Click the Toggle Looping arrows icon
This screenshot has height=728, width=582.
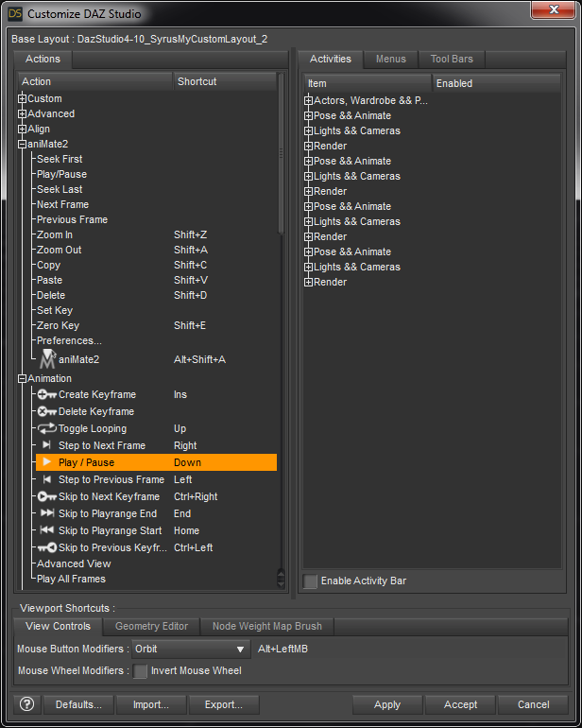(47, 428)
